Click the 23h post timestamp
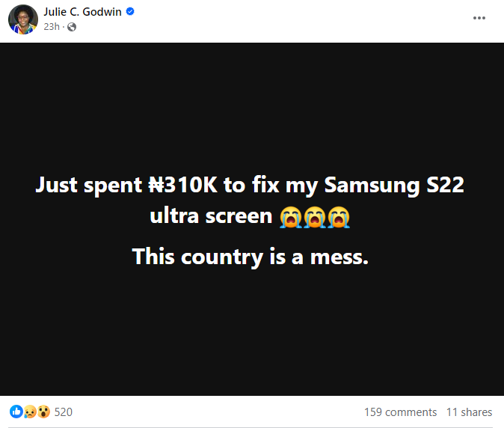Screen dimensions: 504x428 coord(52,27)
